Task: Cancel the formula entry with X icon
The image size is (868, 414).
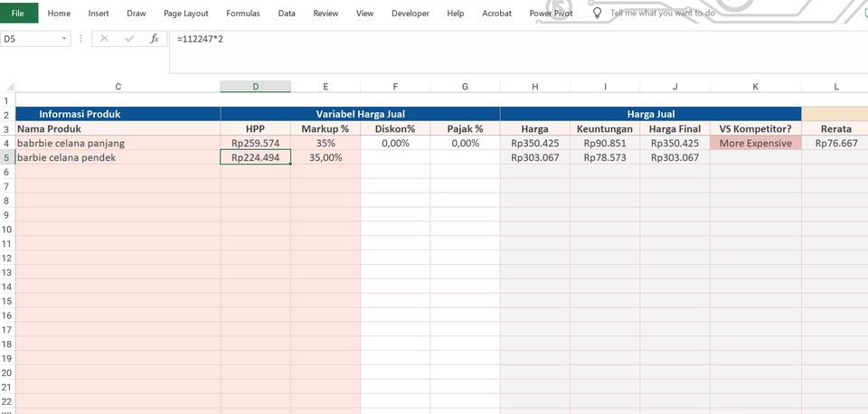Action: tap(104, 39)
